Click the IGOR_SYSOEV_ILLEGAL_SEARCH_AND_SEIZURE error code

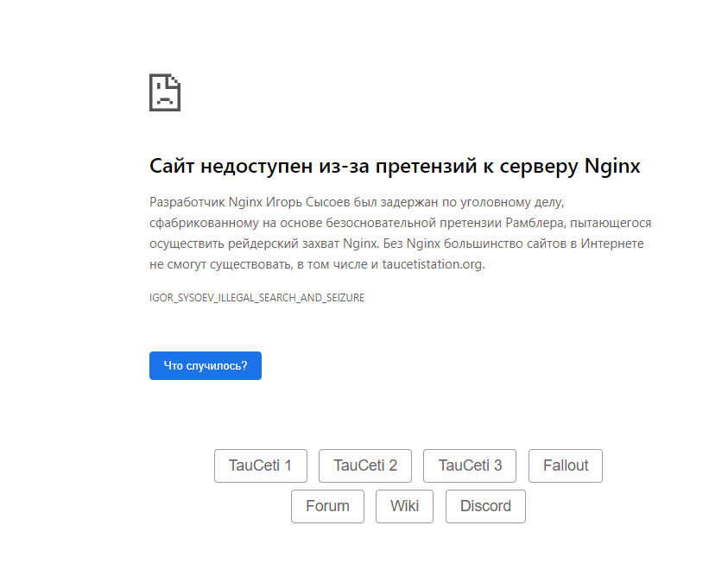click(x=256, y=298)
